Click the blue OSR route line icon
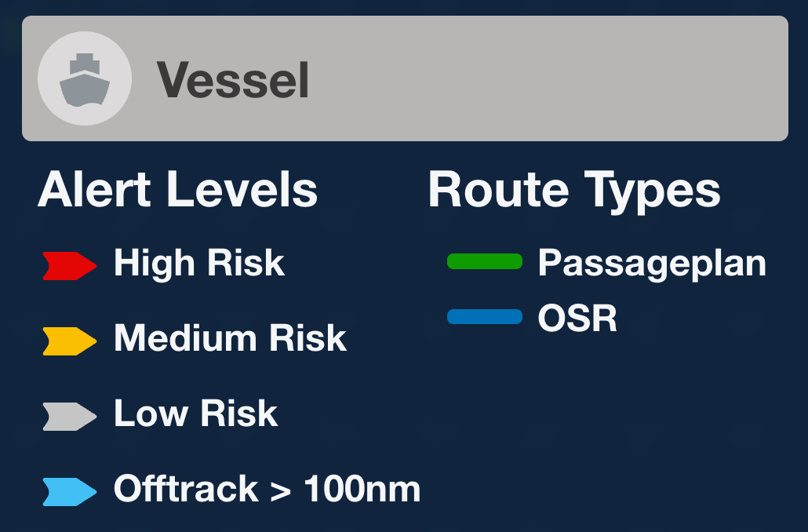The image size is (808, 532). pyautogui.click(x=485, y=316)
